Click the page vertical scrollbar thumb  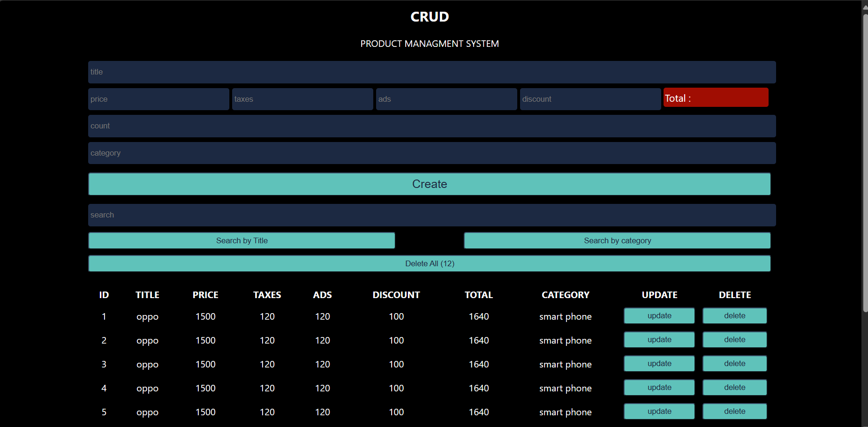coord(865,163)
